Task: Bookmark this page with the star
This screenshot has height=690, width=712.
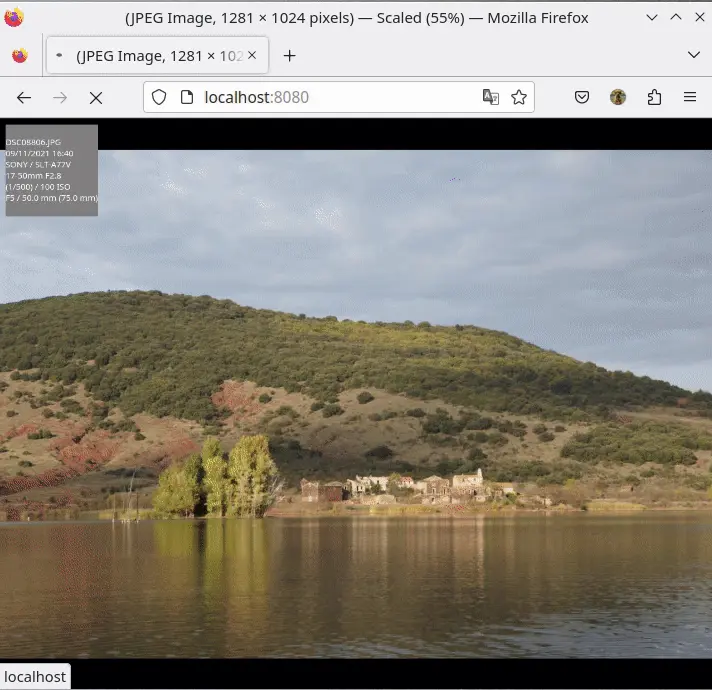Action: (519, 97)
